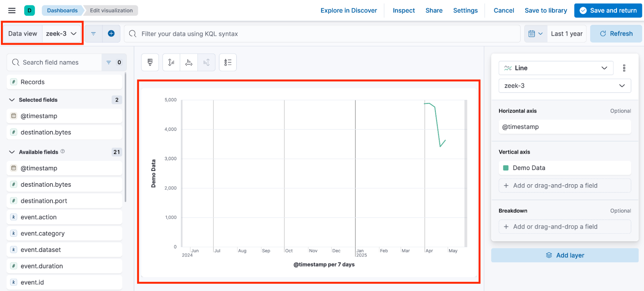Open the hamburger navigation menu

pyautogui.click(x=12, y=11)
